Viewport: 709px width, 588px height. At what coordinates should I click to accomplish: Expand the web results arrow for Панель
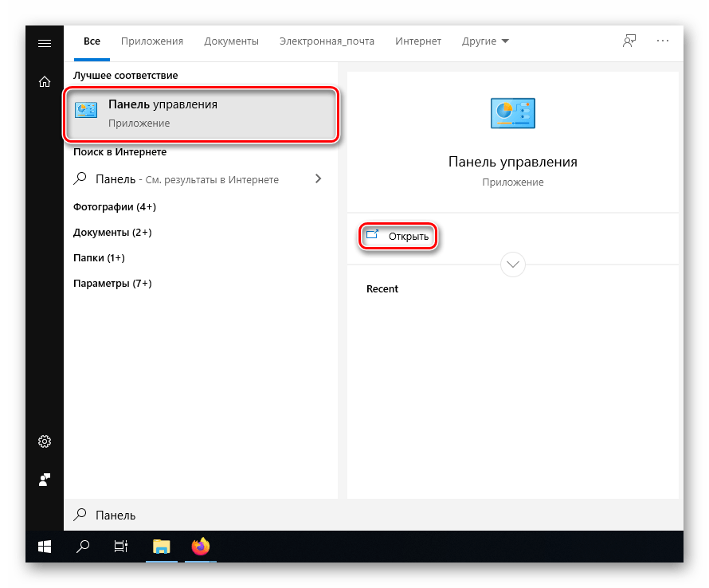318,179
